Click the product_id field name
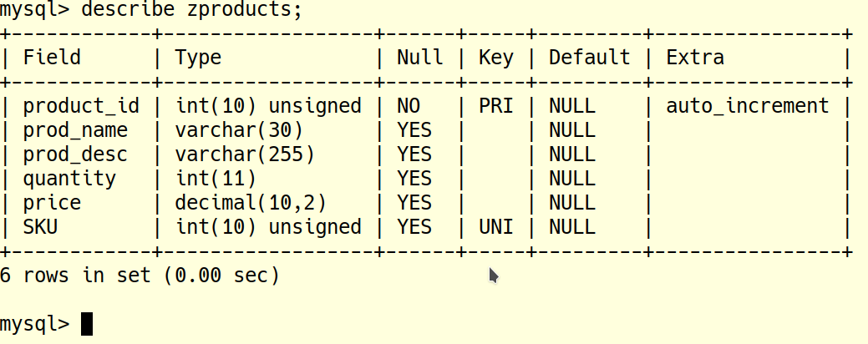This screenshot has width=868, height=344. [x=81, y=106]
